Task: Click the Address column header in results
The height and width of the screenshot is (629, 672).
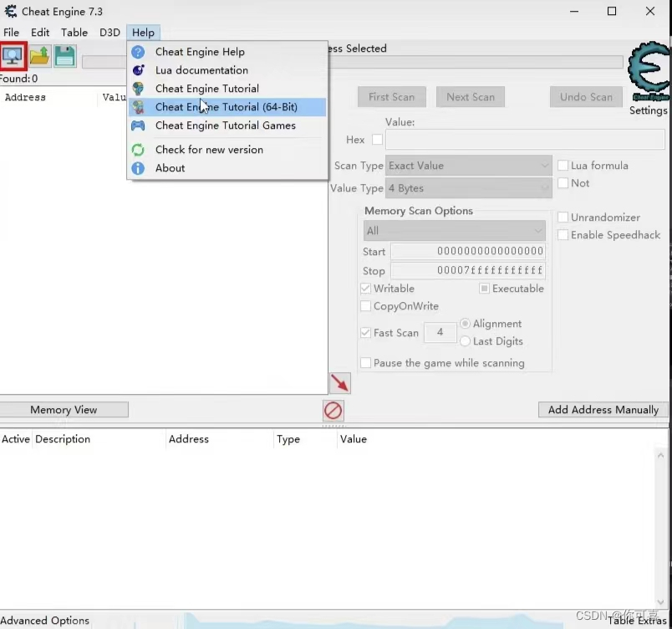Action: [x=25, y=97]
